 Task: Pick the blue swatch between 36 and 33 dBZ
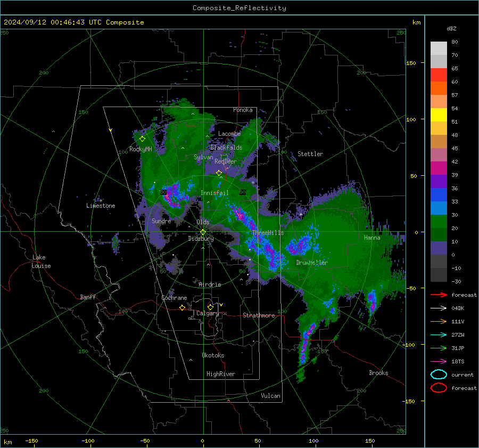pyautogui.click(x=439, y=195)
